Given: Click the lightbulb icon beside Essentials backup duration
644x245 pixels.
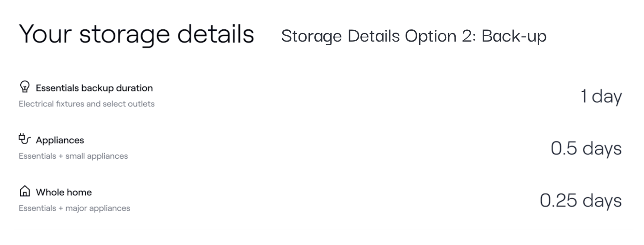Looking at the screenshot, I should [25, 87].
